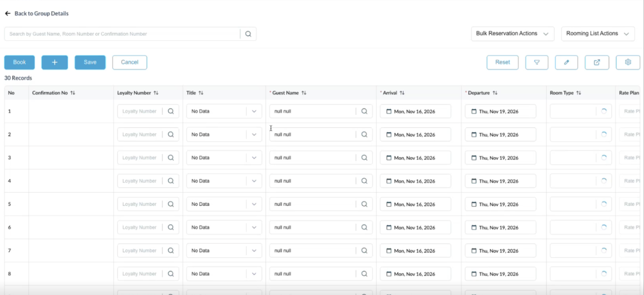Open Arrival date picker in row 4
The height and width of the screenshot is (295, 644).
tap(415, 181)
